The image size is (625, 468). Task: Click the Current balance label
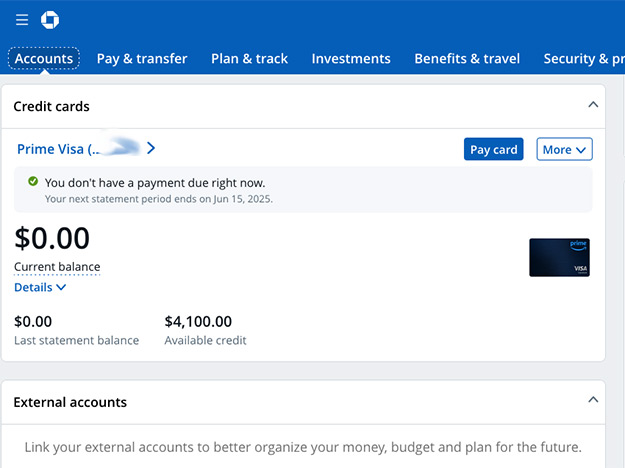tap(57, 267)
